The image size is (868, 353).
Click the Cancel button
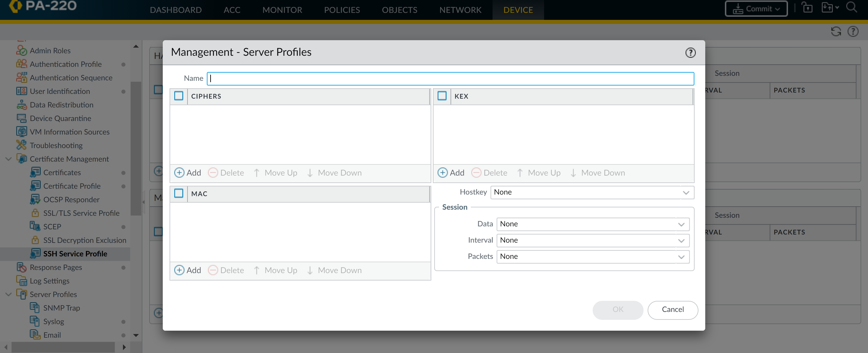pyautogui.click(x=672, y=310)
